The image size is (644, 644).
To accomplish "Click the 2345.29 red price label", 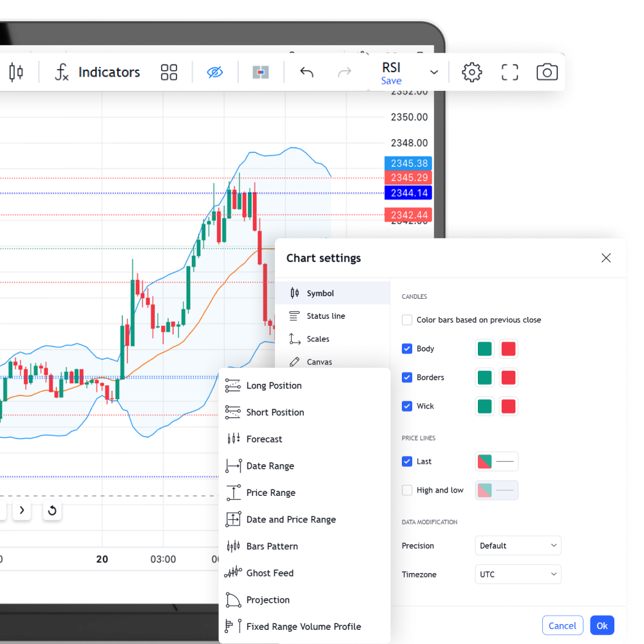I will coord(408,178).
